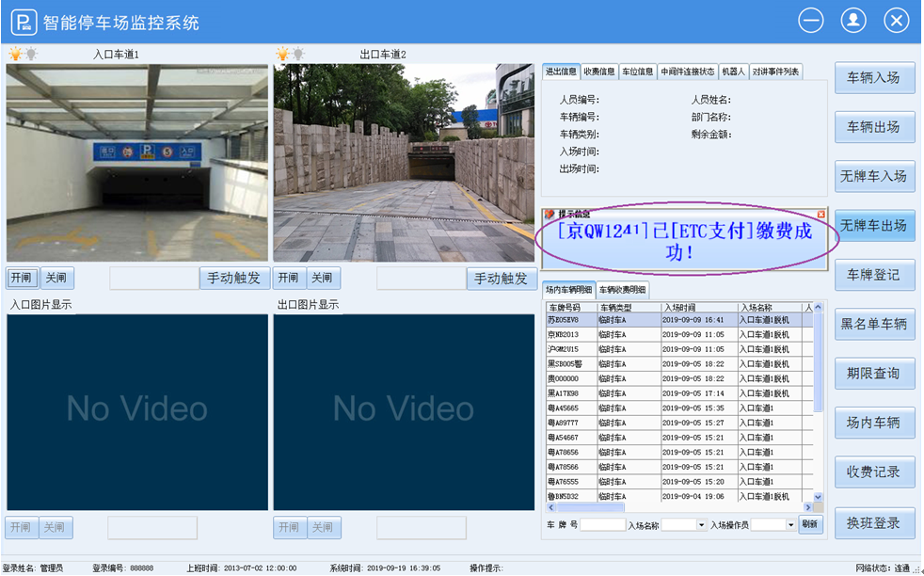
Task: Click the 入场时间 column header
Action: pos(699,308)
